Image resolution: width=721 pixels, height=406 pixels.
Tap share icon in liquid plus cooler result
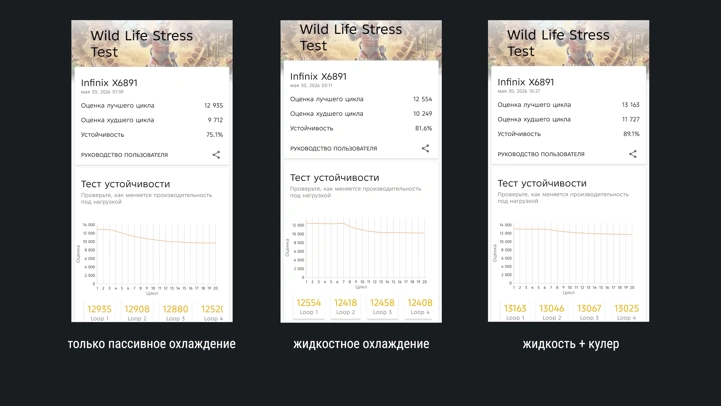(633, 154)
